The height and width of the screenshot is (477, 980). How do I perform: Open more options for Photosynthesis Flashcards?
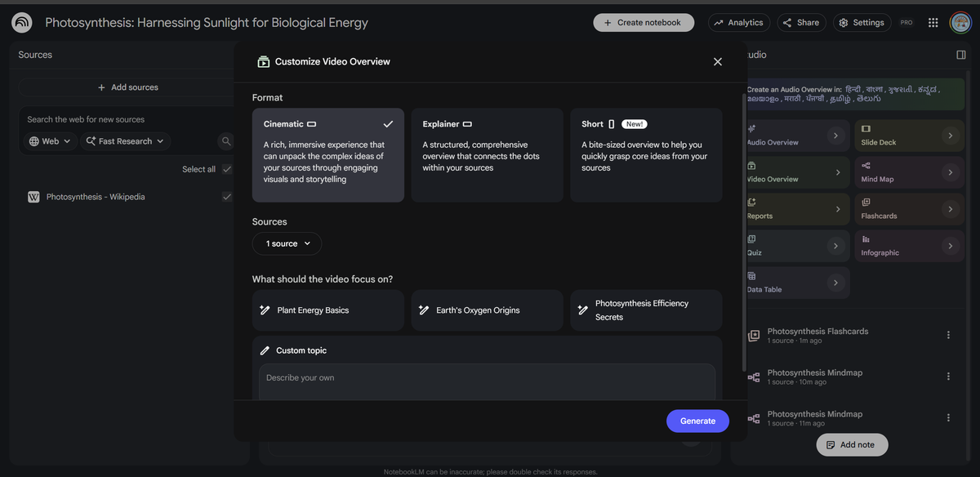tap(948, 335)
